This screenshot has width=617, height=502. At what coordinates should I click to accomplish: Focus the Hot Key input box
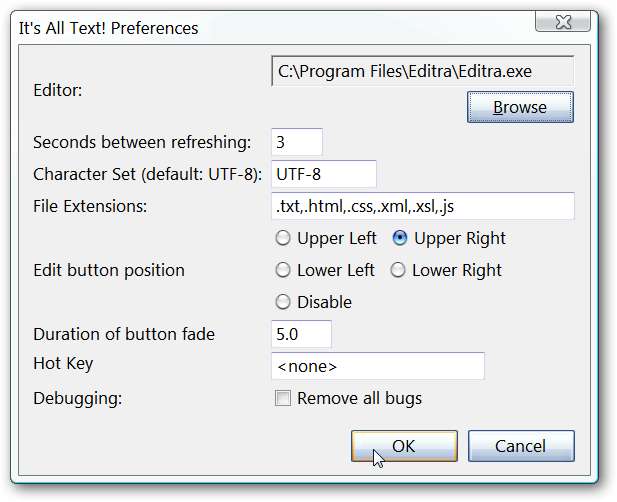pos(377,366)
